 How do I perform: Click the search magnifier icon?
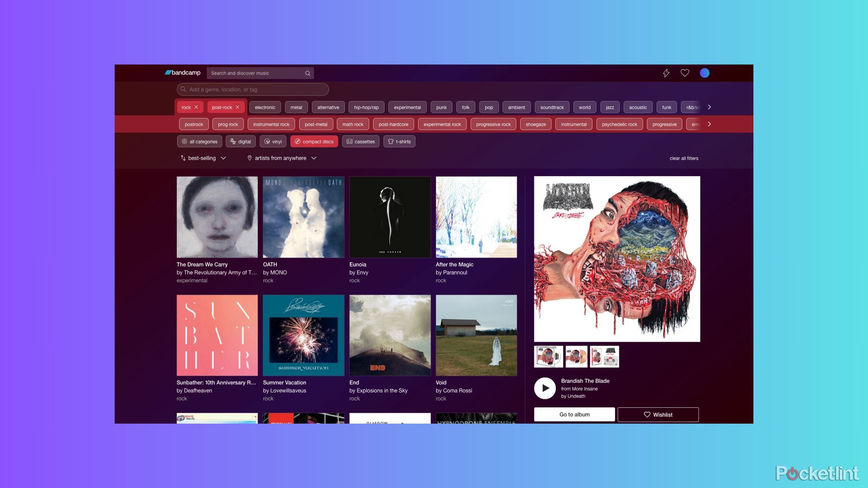(x=308, y=73)
